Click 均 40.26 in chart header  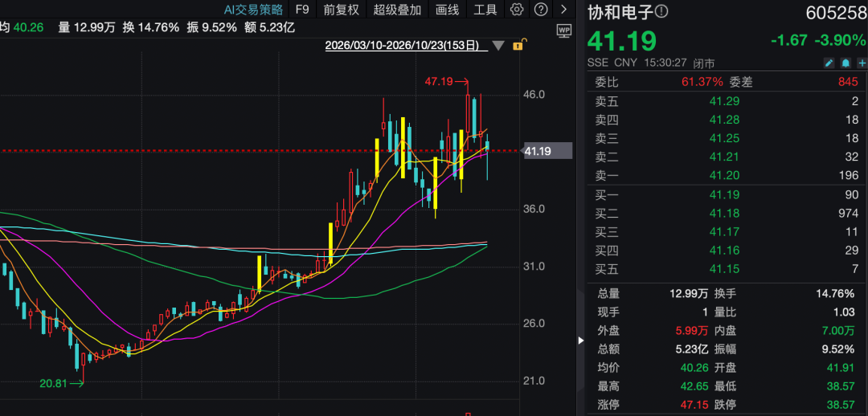[22, 27]
